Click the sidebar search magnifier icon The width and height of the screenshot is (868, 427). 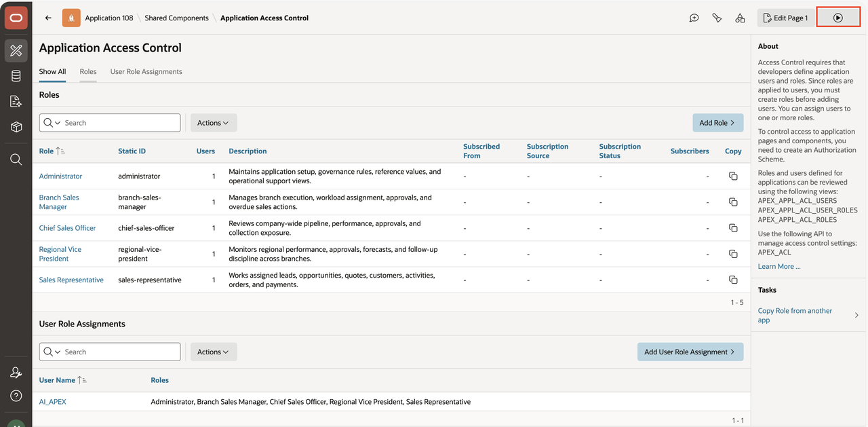click(x=16, y=160)
